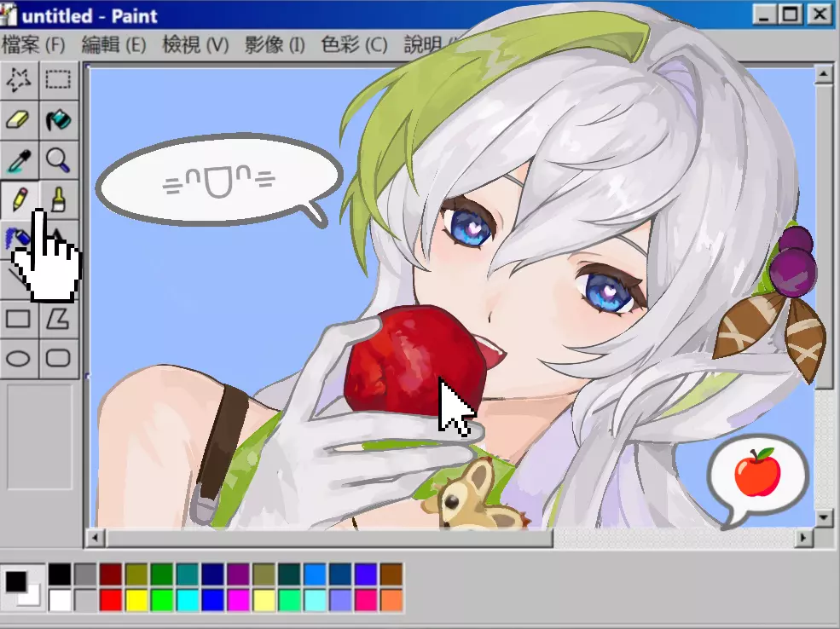
Task: Pick the hot pink palette swatch
Action: 366,600
